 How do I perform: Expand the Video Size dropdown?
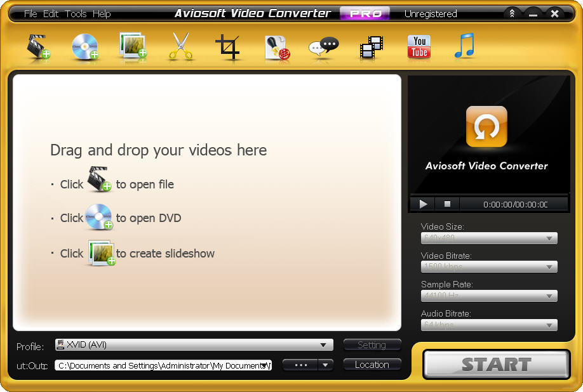489,238
